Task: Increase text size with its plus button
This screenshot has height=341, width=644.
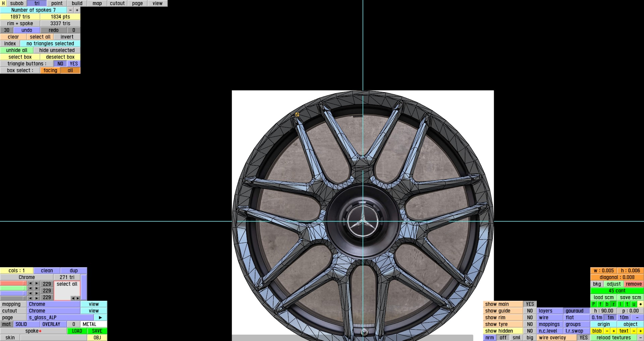Action: tap(641, 331)
